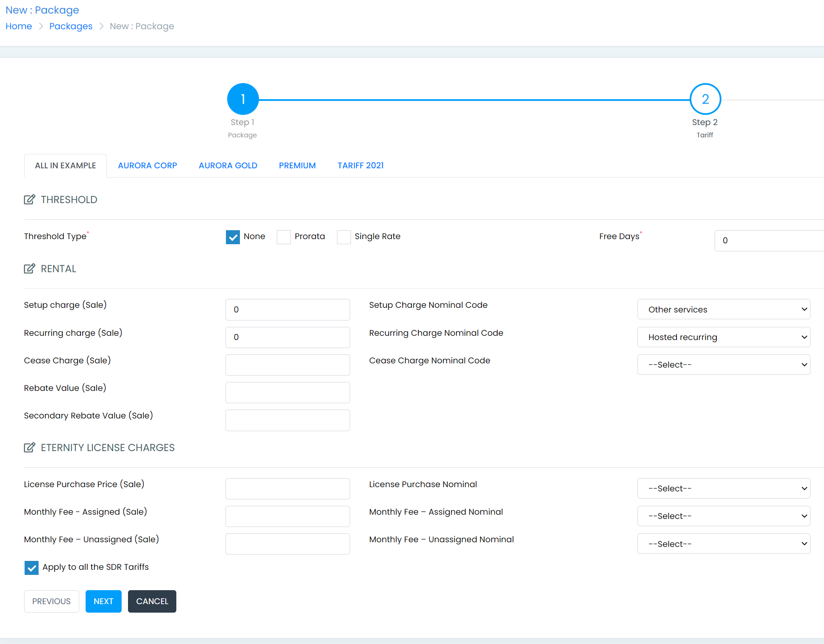Open Recurring Charge Nominal Code dropdown
This screenshot has width=824, height=644.
pos(724,337)
